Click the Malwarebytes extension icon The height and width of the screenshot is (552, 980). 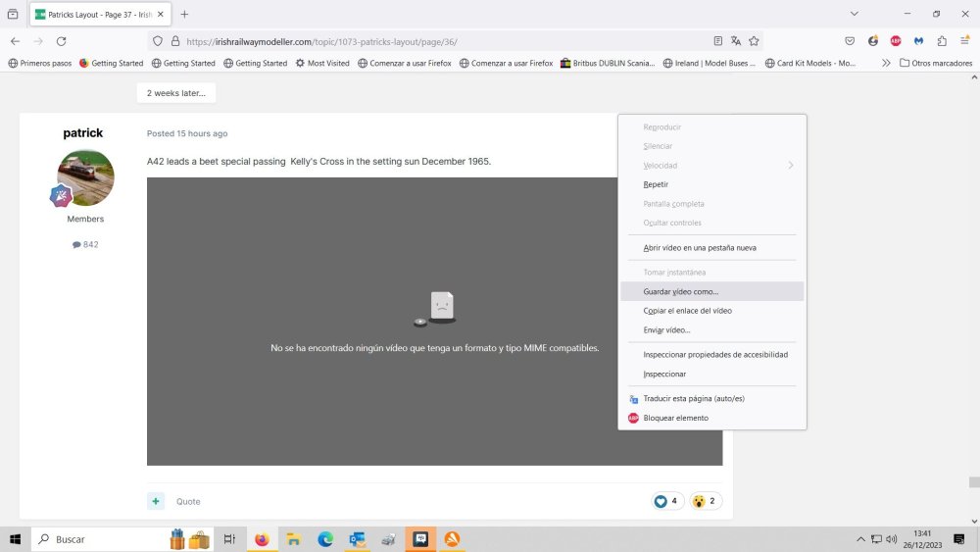point(919,41)
